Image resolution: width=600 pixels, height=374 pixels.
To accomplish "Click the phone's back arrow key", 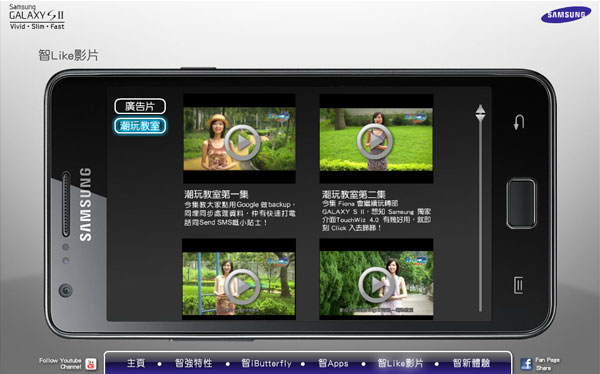I will click(519, 122).
